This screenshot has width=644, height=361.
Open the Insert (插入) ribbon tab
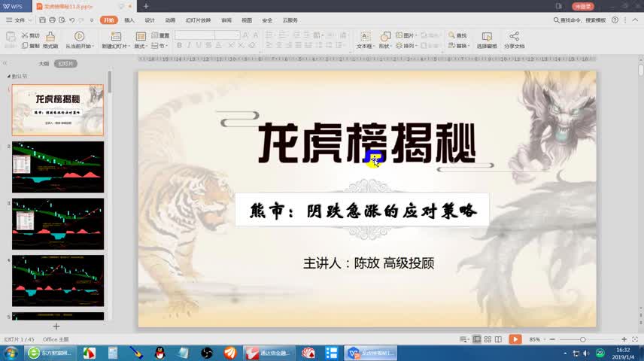click(129, 20)
